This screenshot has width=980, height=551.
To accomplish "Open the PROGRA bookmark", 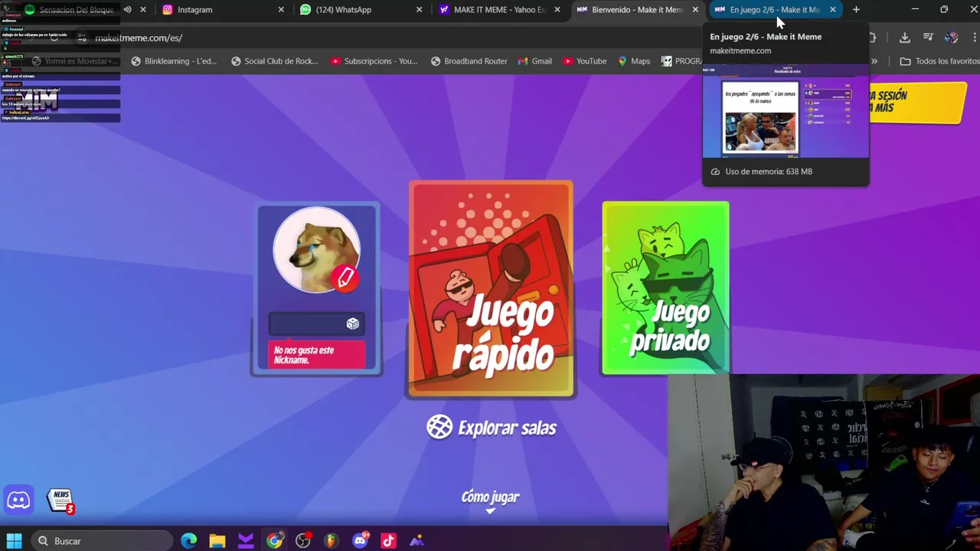I will pos(681,61).
